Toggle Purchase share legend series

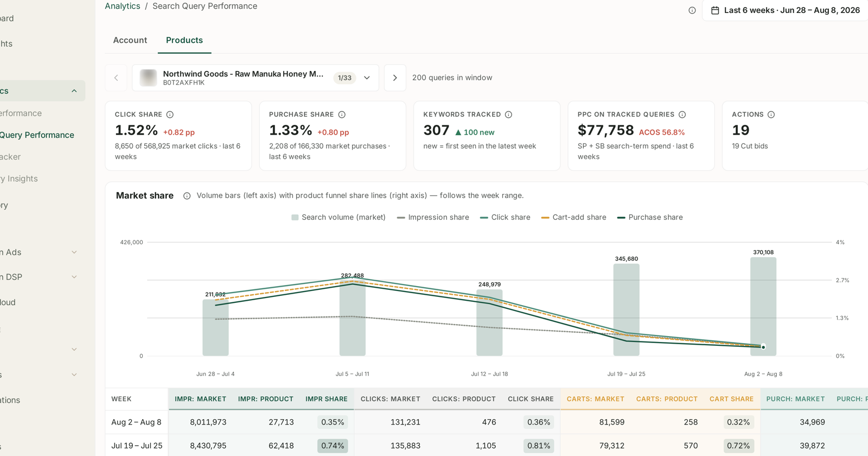pos(650,217)
